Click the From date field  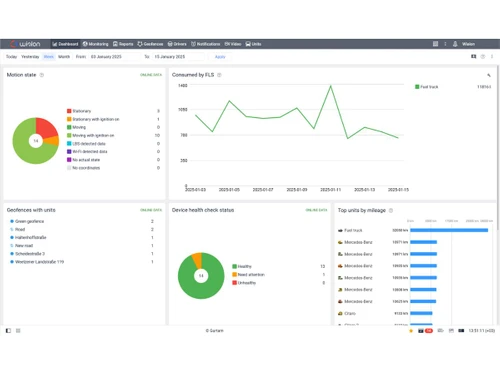click(114, 57)
